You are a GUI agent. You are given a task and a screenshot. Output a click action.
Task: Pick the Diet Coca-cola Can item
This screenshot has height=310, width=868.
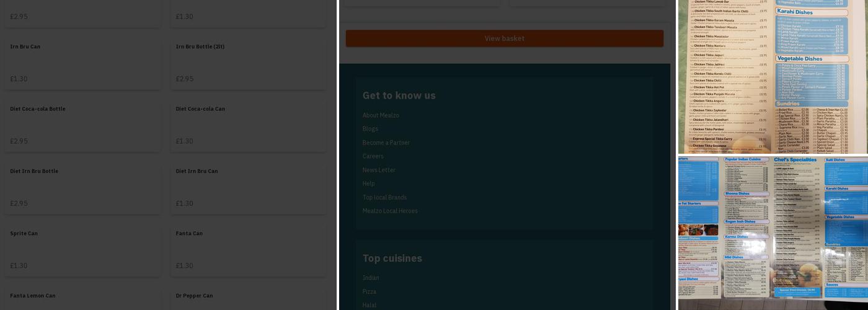(x=248, y=124)
